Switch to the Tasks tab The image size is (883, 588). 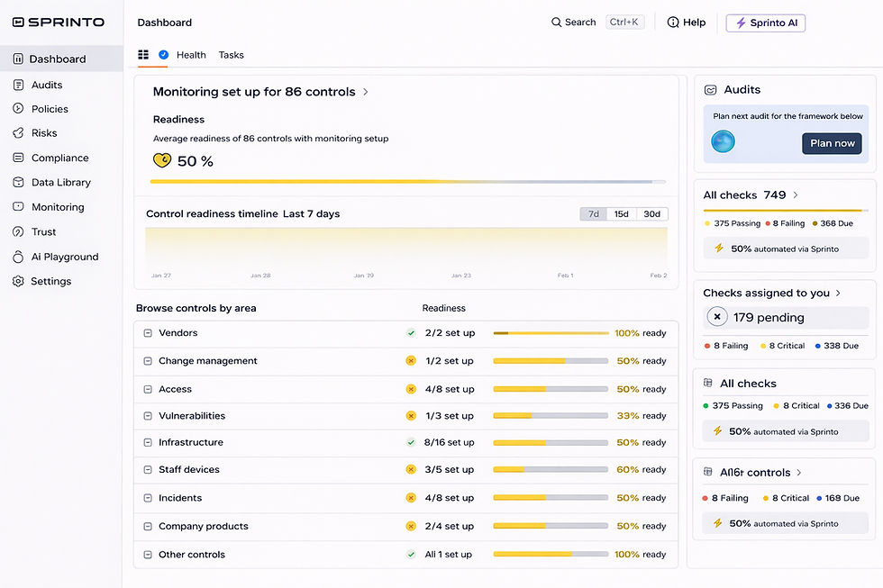coord(231,55)
